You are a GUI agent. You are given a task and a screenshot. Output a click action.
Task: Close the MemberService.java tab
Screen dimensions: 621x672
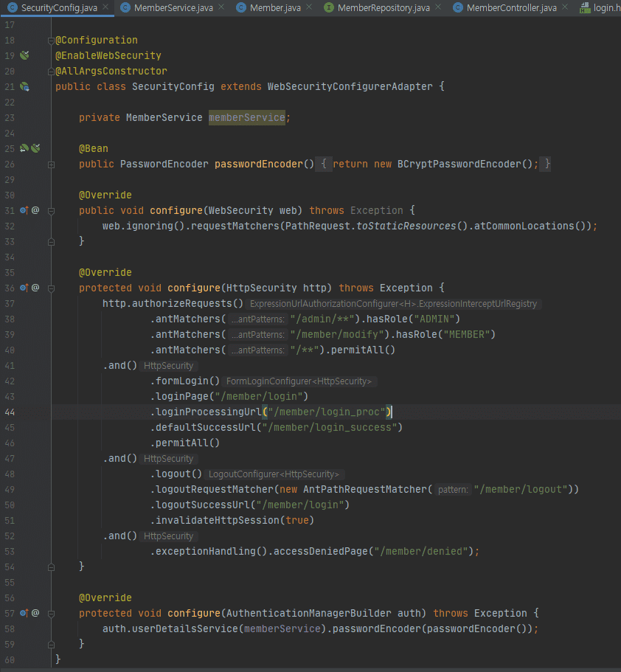point(221,7)
